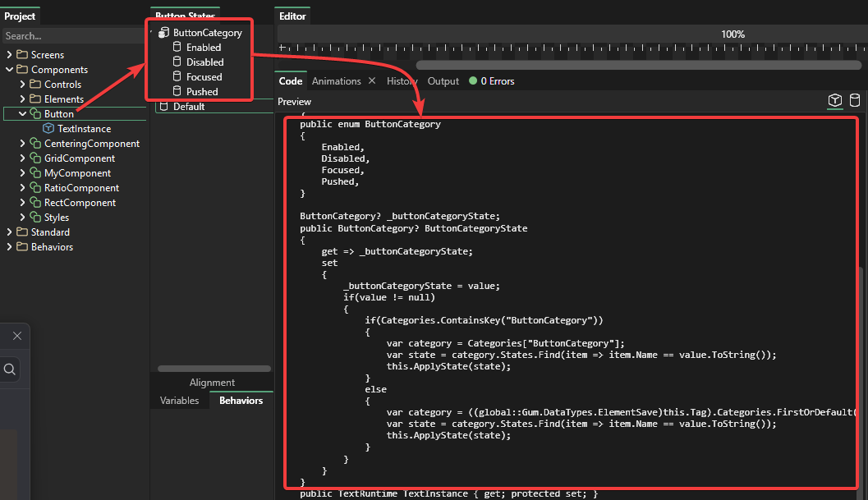Click the Project Search input field
This screenshot has width=868, height=500.
[x=72, y=36]
